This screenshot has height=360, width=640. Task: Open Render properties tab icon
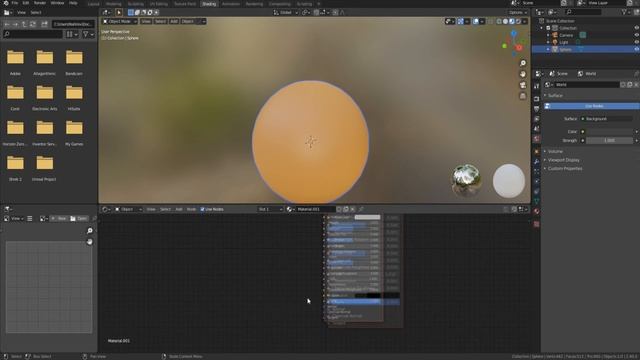click(536, 98)
